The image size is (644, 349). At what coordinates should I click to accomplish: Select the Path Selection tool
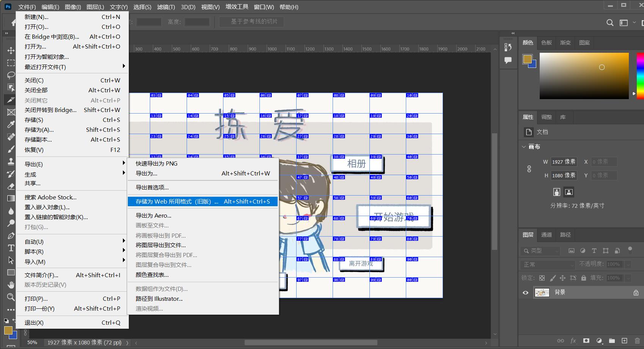(11, 260)
